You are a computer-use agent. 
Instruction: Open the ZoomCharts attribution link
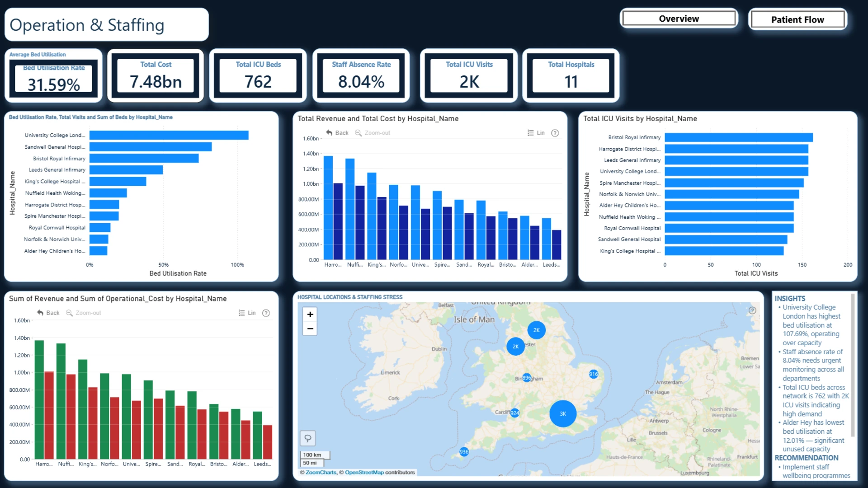pyautogui.click(x=321, y=473)
